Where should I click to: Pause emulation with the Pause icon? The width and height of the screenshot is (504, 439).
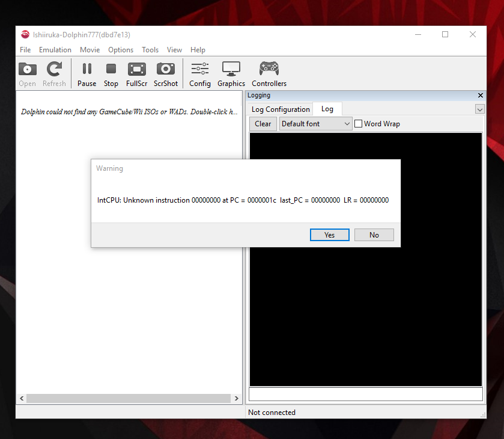87,69
